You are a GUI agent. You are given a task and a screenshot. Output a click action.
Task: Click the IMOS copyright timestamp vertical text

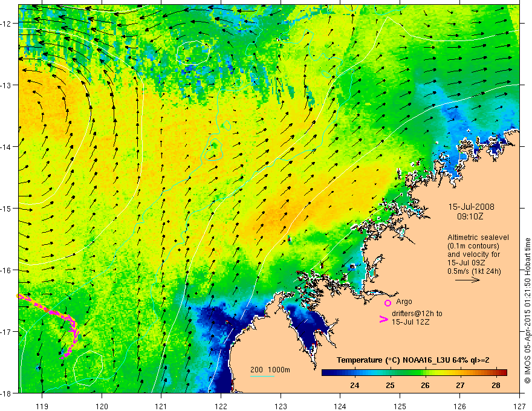point(527,311)
